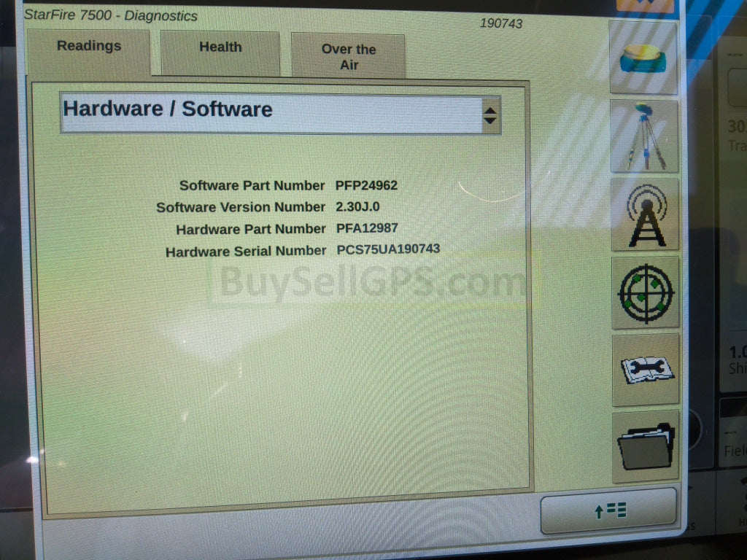Select the surveying tripod icon
The height and width of the screenshot is (560, 747).
pyautogui.click(x=644, y=136)
